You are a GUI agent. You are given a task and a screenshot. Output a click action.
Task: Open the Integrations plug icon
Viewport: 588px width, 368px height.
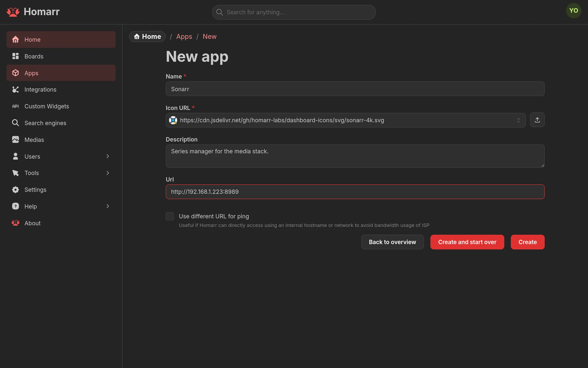(16, 89)
